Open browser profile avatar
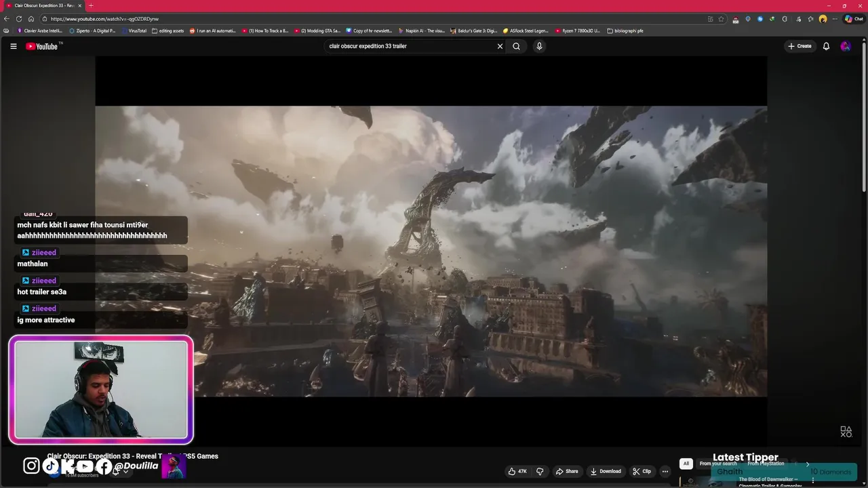The height and width of the screenshot is (488, 868). (823, 19)
